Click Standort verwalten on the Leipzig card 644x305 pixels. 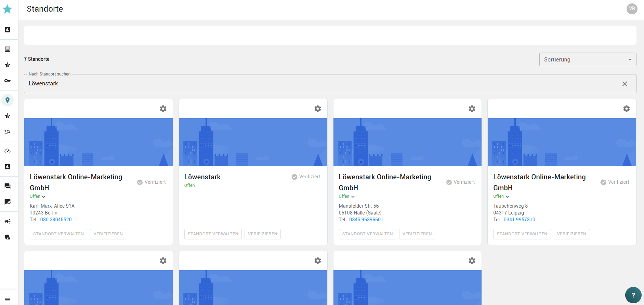(x=522, y=234)
